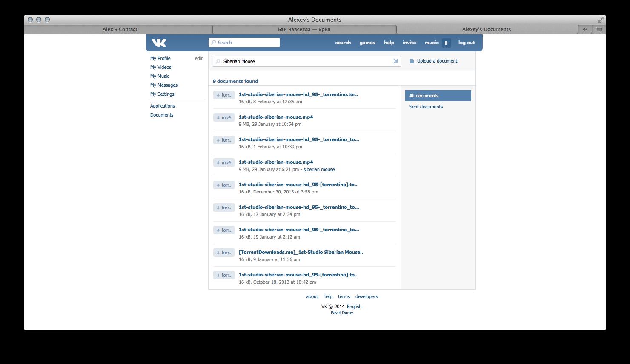This screenshot has height=364, width=630.
Task: Switch to the Sent documents filter
Action: [x=426, y=107]
